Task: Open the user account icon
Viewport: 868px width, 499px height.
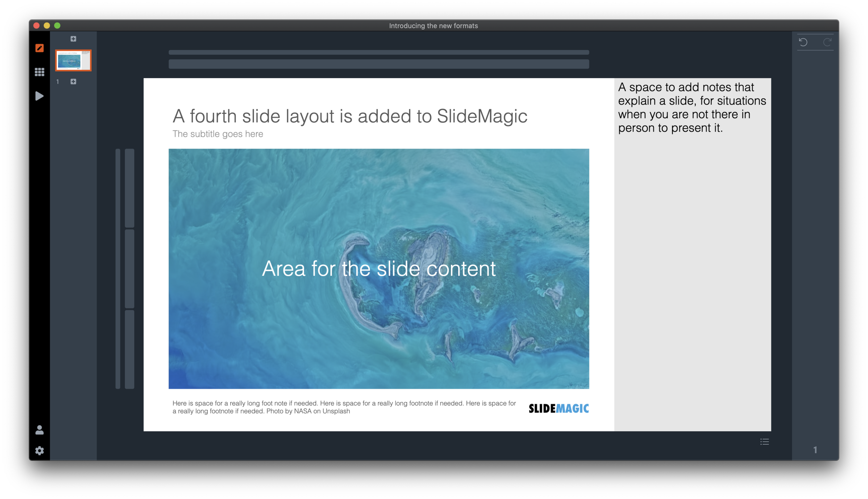Action: click(40, 430)
